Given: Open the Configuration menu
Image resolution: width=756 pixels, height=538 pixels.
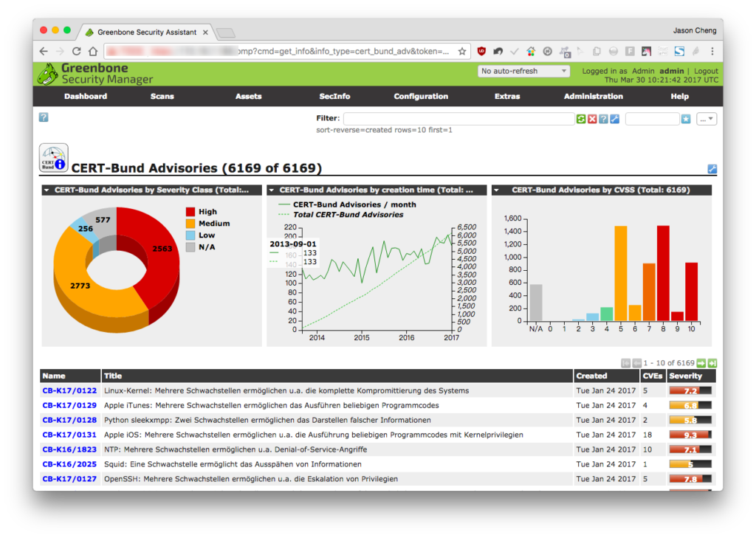Looking at the screenshot, I should (421, 97).
